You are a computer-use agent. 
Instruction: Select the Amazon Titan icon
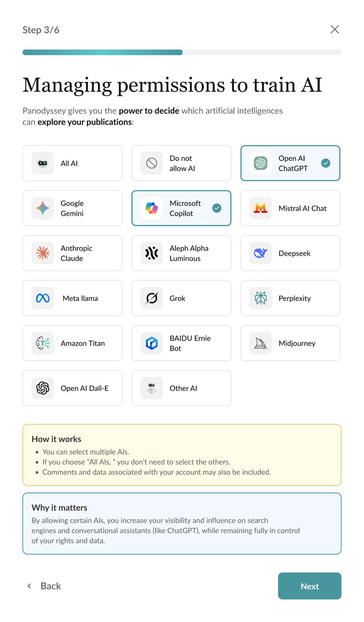[43, 343]
